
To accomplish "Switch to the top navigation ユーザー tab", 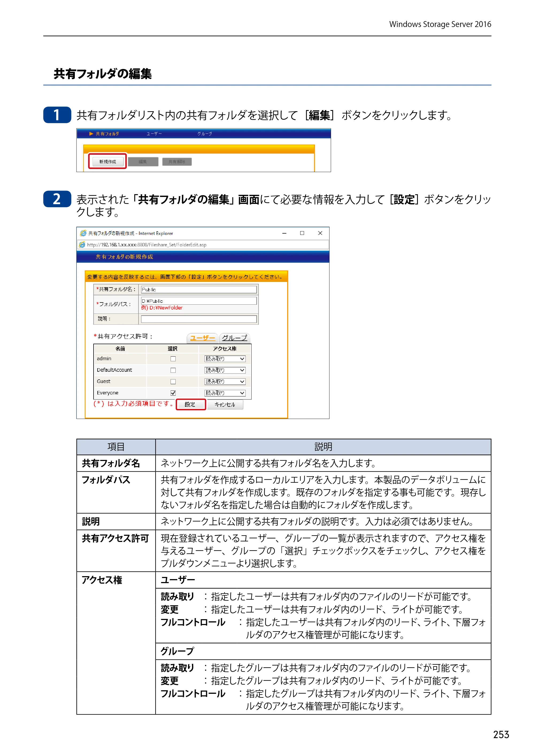I will click(x=154, y=134).
